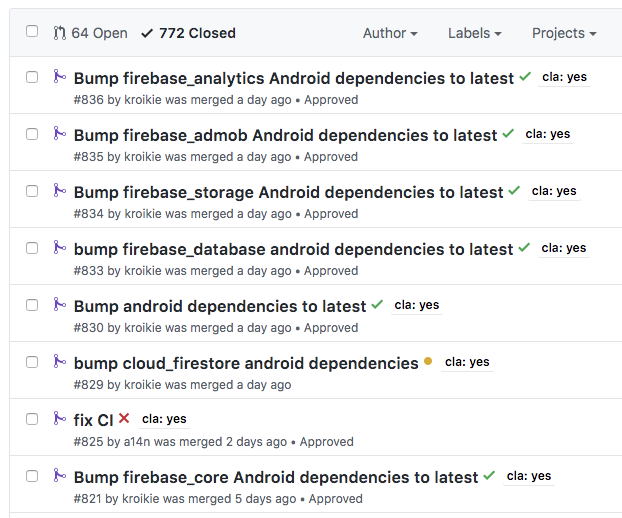Click merged icon for firebase_core pull request

(x=60, y=476)
